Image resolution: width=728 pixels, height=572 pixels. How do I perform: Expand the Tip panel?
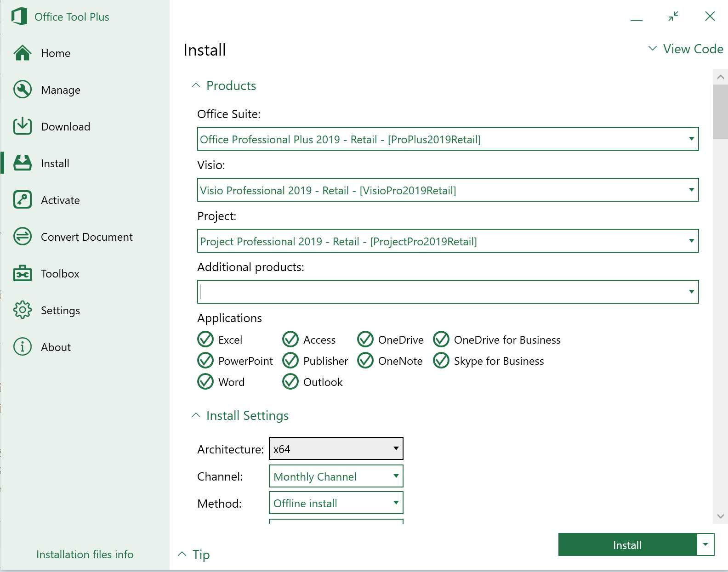(x=193, y=555)
